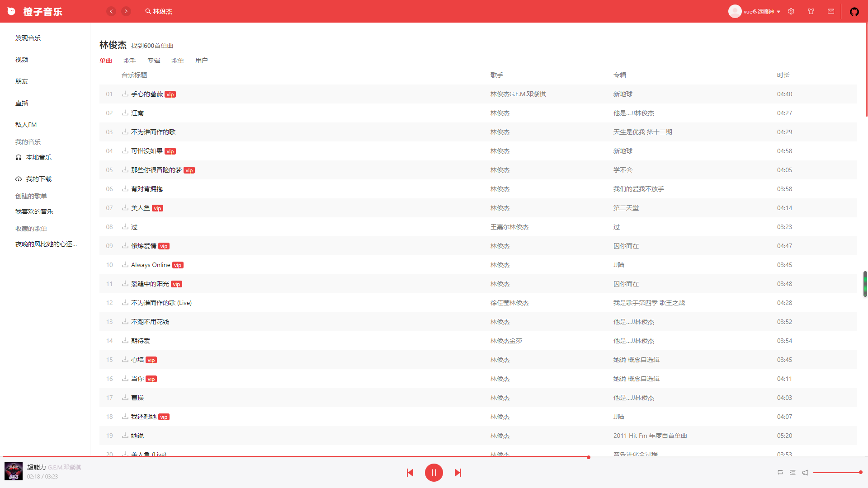Mute audio with the speaker icon
Viewport: 868px width, 488px height.
click(805, 472)
